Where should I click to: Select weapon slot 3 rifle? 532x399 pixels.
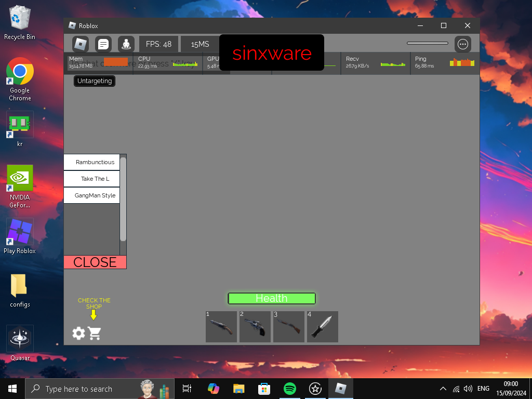pos(289,327)
